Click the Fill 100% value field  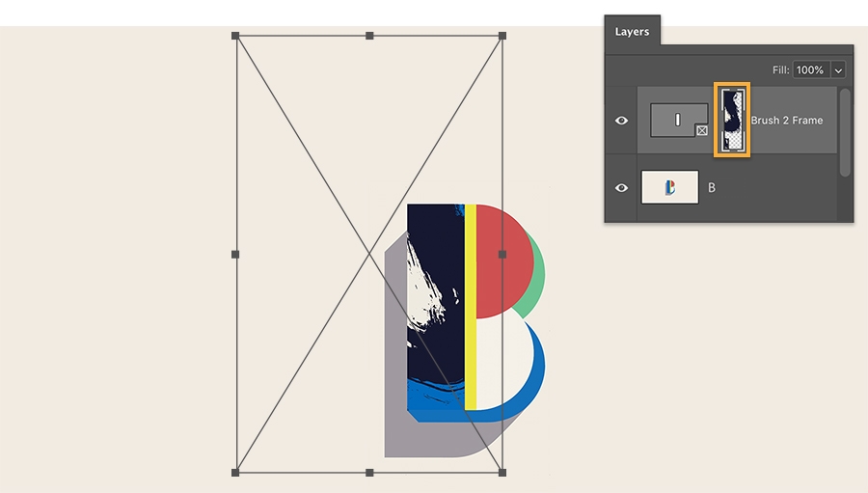811,69
